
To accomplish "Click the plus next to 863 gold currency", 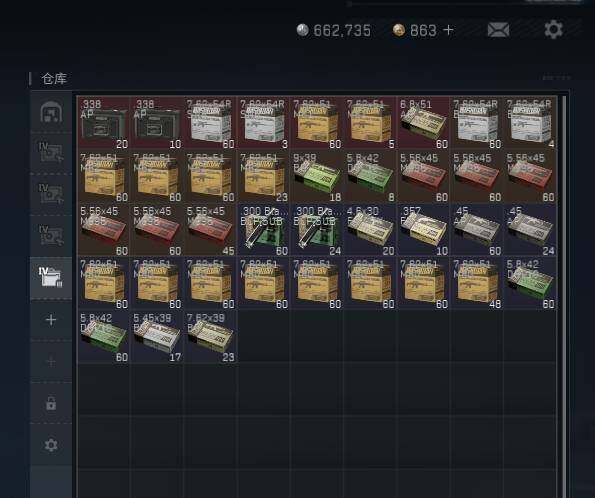I will coord(448,30).
